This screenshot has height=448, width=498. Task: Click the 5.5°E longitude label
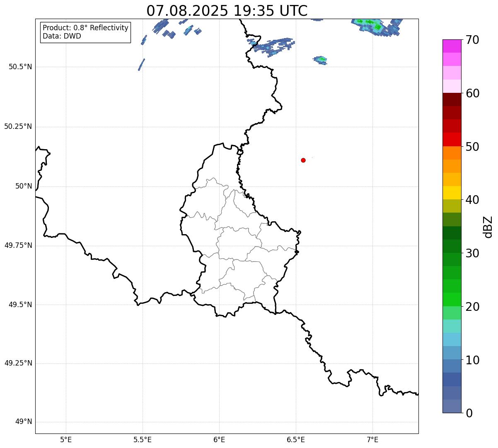click(x=143, y=439)
